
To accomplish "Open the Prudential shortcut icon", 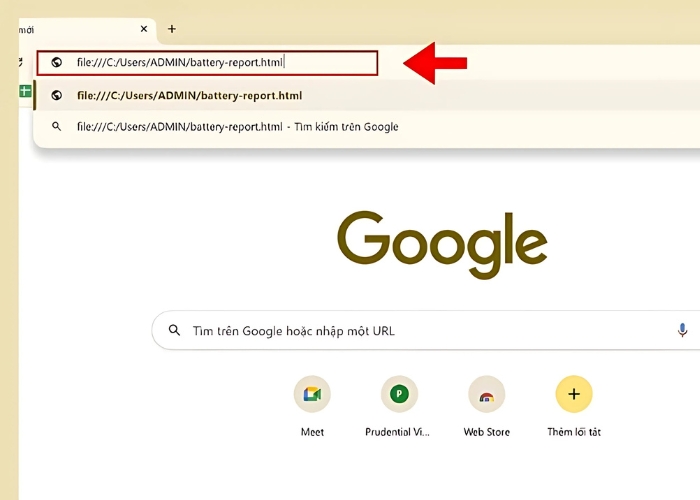I will (399, 394).
